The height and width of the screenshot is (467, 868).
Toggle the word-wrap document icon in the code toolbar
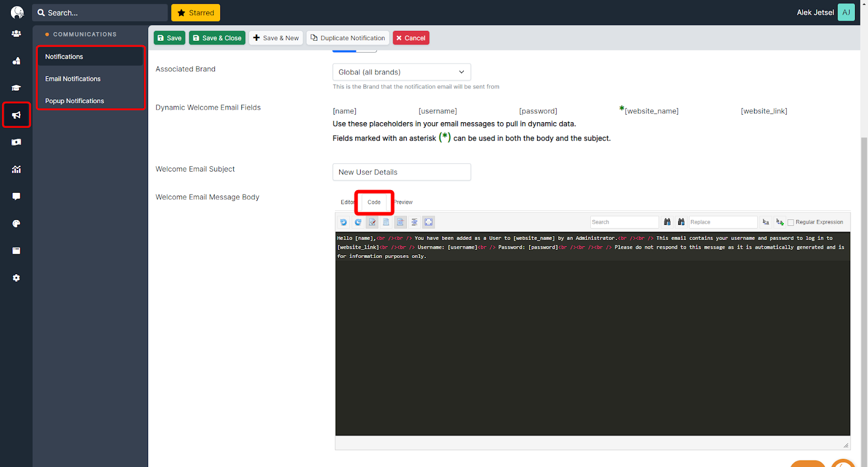(400, 222)
